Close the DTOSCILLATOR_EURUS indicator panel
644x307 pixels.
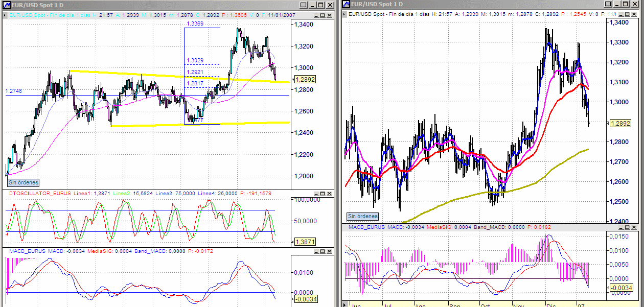pyautogui.click(x=329, y=194)
